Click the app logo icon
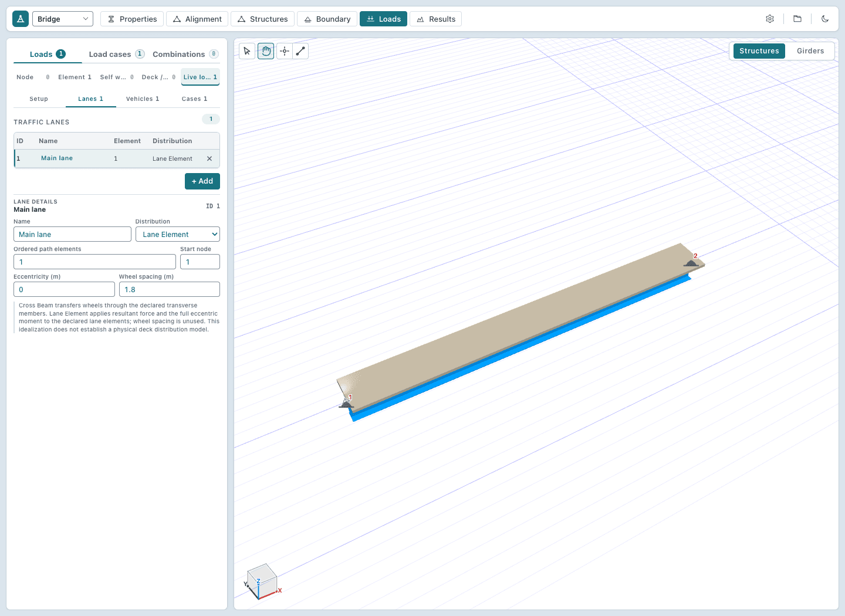Screen dimensions: 845x616 pyautogui.click(x=21, y=19)
